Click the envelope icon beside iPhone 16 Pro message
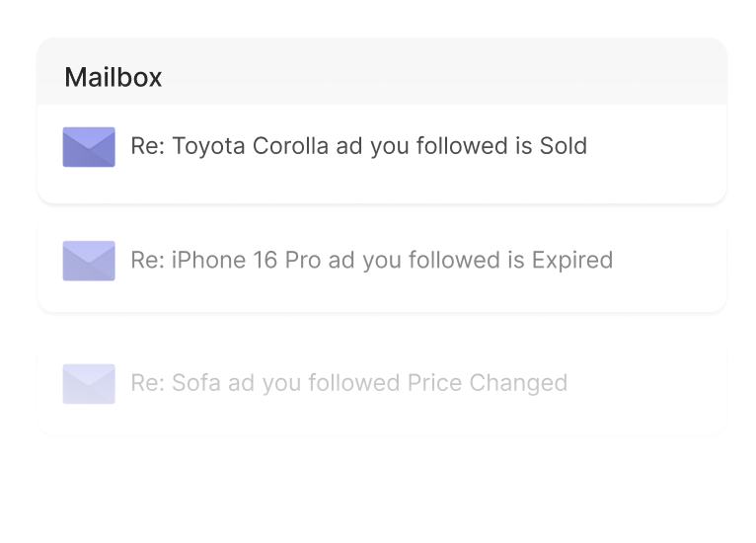756x543 pixels. pyautogui.click(x=89, y=261)
